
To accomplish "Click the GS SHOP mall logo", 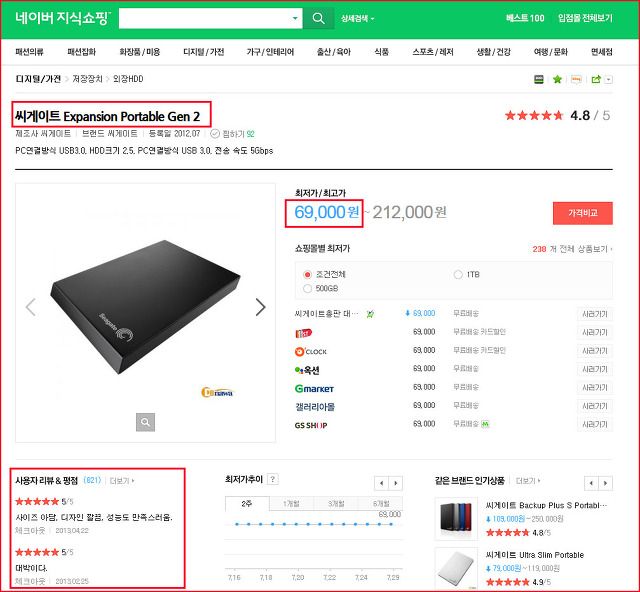I will (x=311, y=425).
